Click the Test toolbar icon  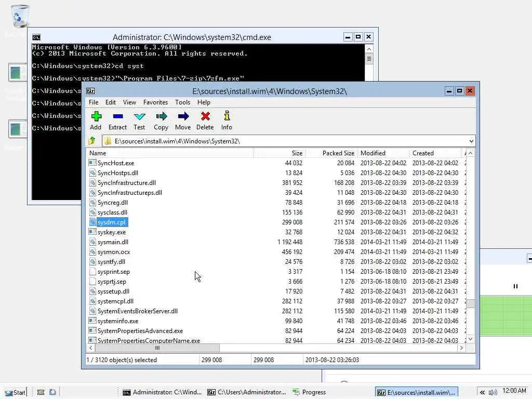pyautogui.click(x=139, y=116)
